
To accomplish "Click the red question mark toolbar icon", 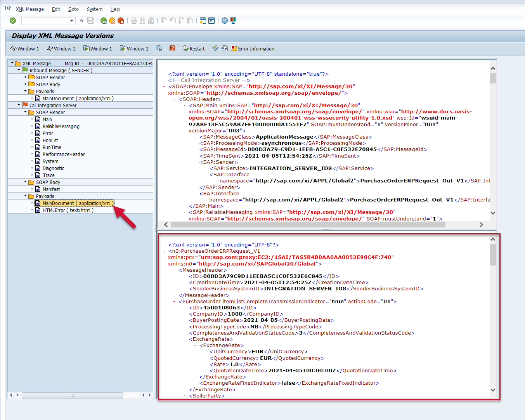I will (x=172, y=49).
